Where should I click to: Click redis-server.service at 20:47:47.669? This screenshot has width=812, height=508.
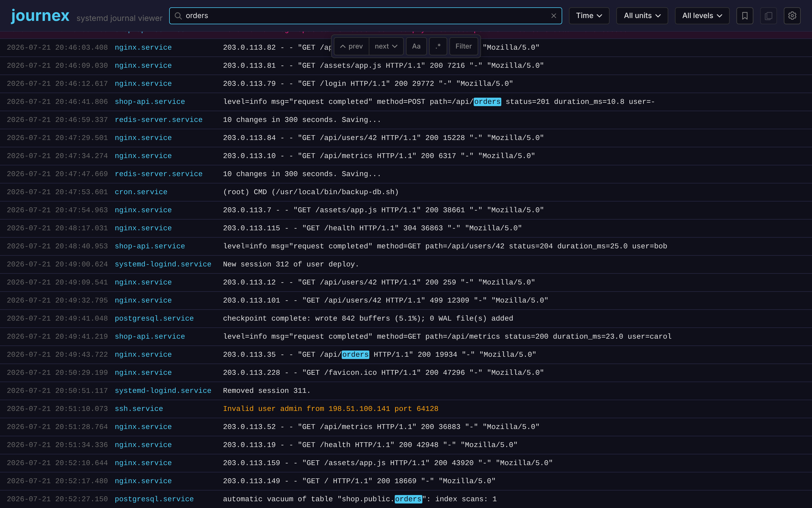point(158,174)
